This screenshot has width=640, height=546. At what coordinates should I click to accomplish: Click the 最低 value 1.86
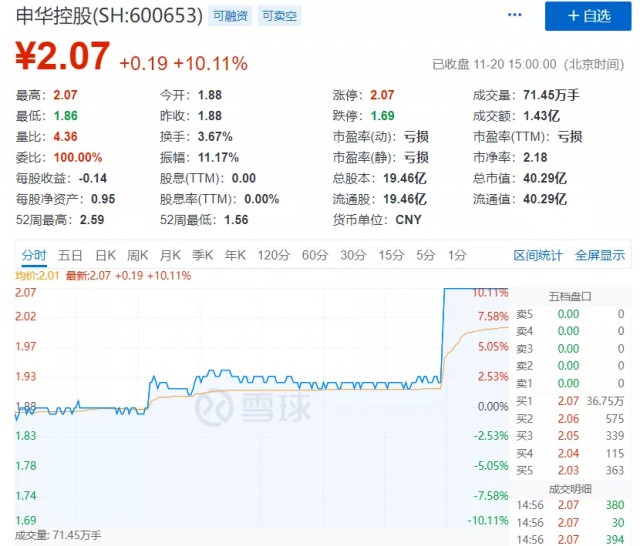pyautogui.click(x=65, y=116)
